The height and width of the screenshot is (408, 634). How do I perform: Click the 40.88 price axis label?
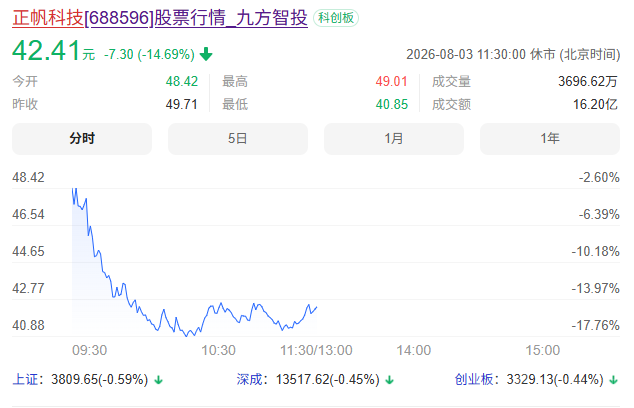point(28,326)
